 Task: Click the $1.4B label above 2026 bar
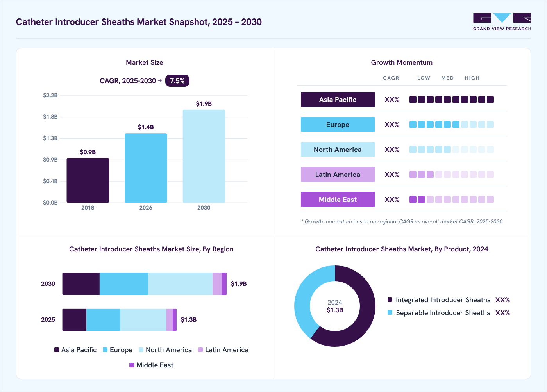(146, 127)
